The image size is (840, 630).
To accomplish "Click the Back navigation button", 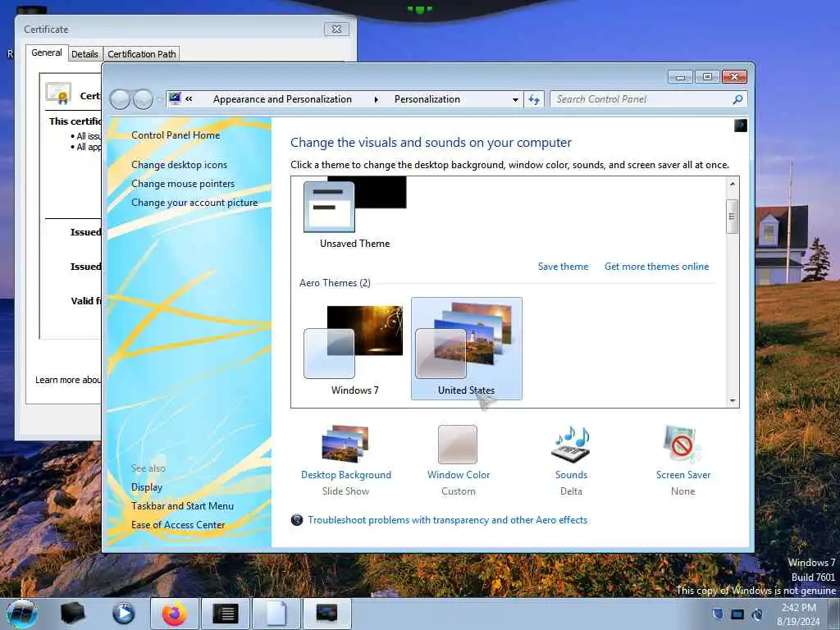I will point(120,99).
